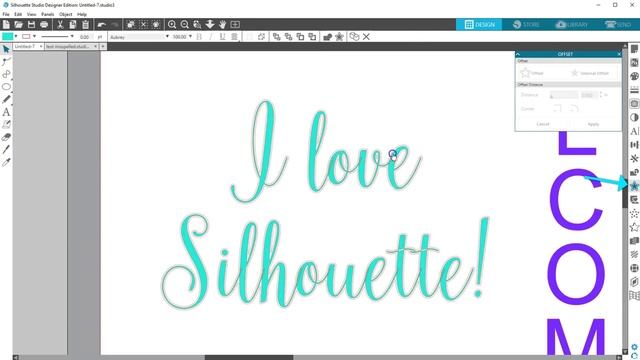The image size is (640, 360).
Task: Select the Text tool in left toolbar
Action: point(6,112)
